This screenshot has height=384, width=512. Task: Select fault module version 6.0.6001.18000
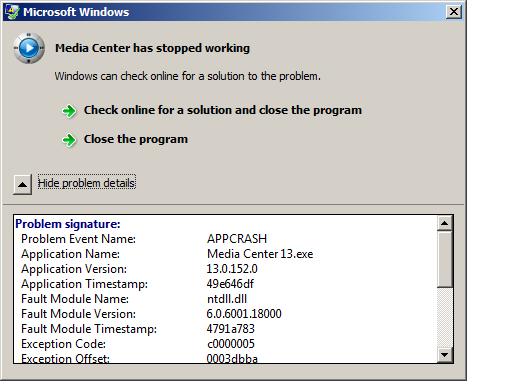click(x=244, y=314)
